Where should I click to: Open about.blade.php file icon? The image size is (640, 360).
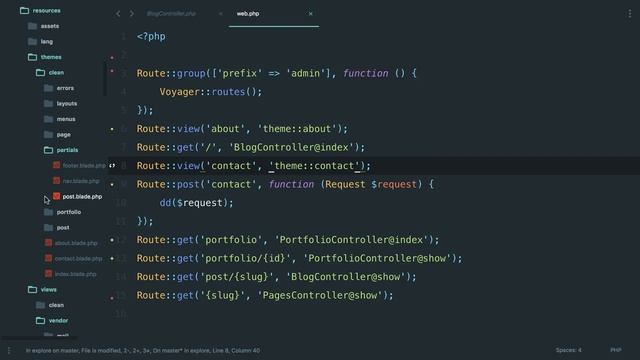48,243
